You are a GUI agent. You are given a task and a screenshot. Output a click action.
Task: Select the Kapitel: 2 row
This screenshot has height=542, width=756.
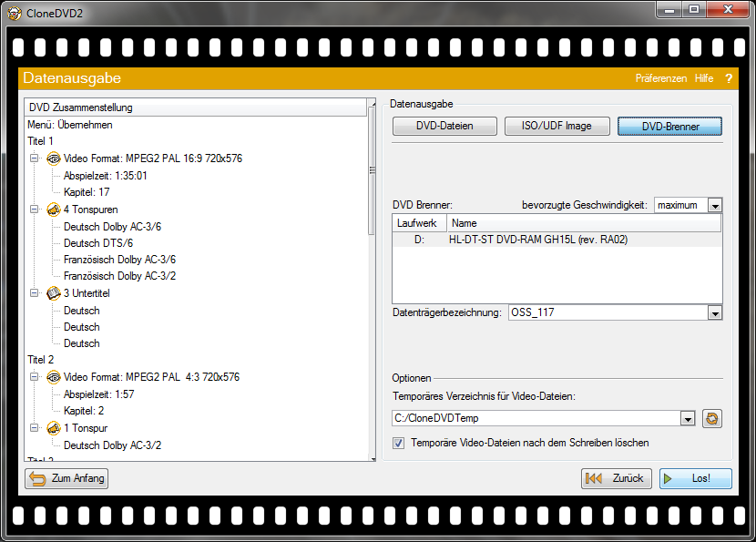tap(84, 411)
